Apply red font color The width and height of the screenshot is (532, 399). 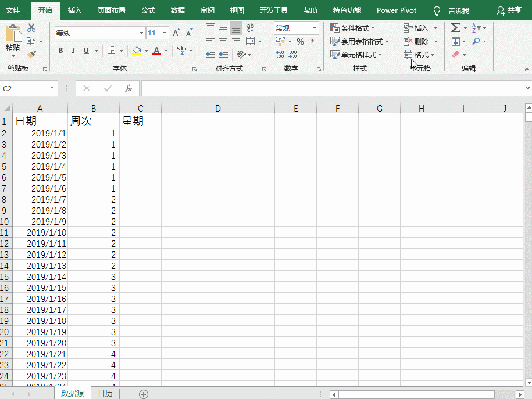tap(156, 51)
